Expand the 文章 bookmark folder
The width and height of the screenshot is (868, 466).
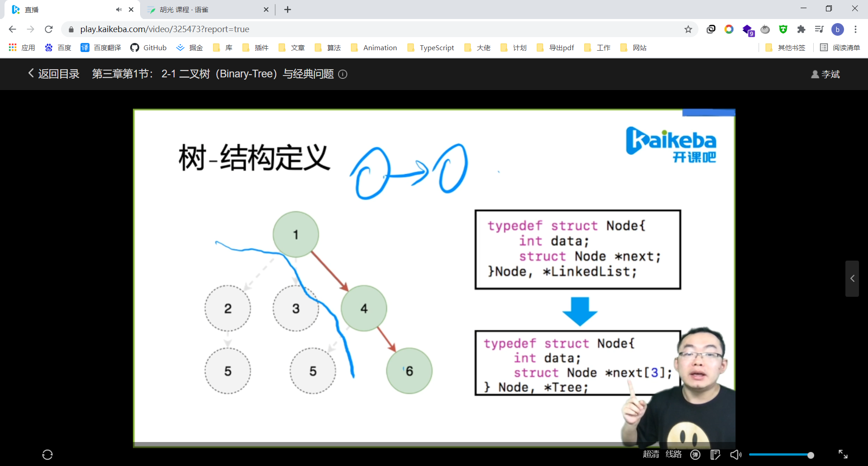[292, 48]
